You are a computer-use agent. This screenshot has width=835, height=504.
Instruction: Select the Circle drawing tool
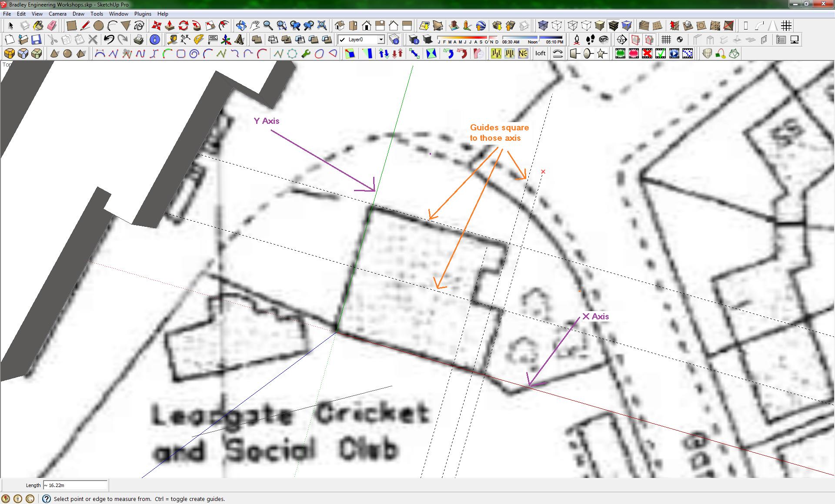pos(99,26)
